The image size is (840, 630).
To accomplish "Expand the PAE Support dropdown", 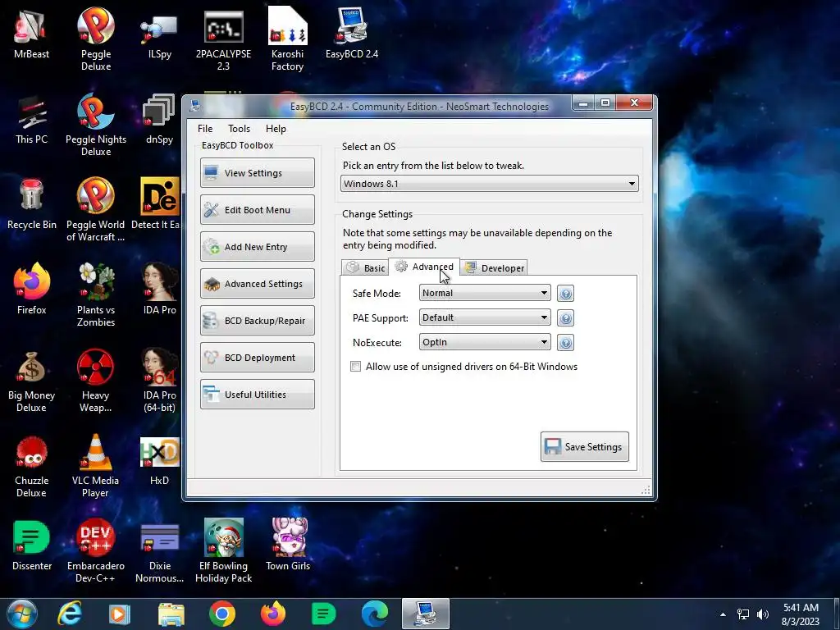I will [x=485, y=317].
